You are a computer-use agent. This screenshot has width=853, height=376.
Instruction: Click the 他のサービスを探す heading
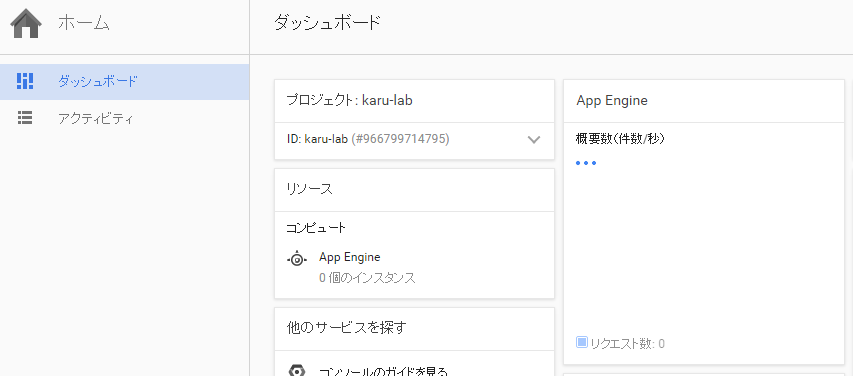pyautogui.click(x=347, y=327)
